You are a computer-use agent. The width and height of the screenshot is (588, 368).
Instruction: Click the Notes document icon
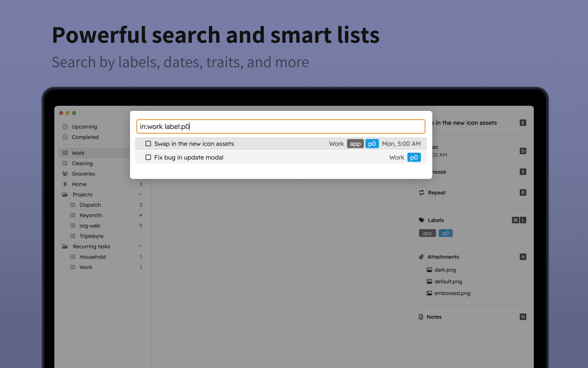(421, 317)
